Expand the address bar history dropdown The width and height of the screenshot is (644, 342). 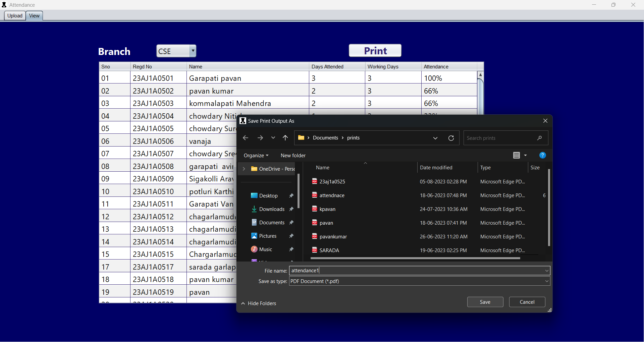point(435,138)
